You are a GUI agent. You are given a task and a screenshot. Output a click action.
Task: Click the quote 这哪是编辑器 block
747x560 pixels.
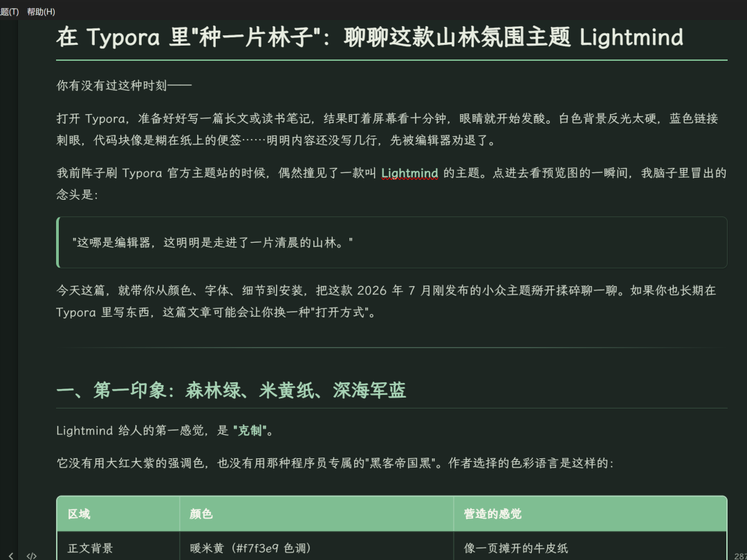pos(391,243)
